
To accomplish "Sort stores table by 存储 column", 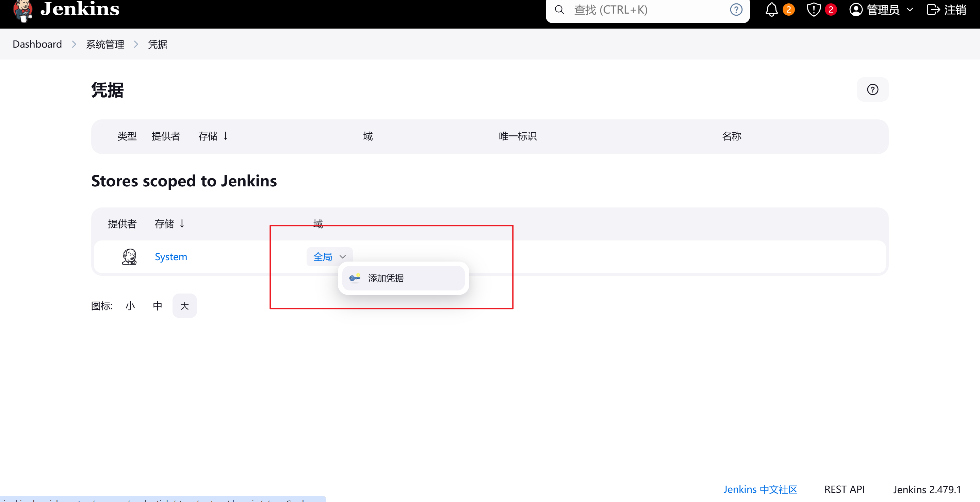I will pyautogui.click(x=164, y=223).
